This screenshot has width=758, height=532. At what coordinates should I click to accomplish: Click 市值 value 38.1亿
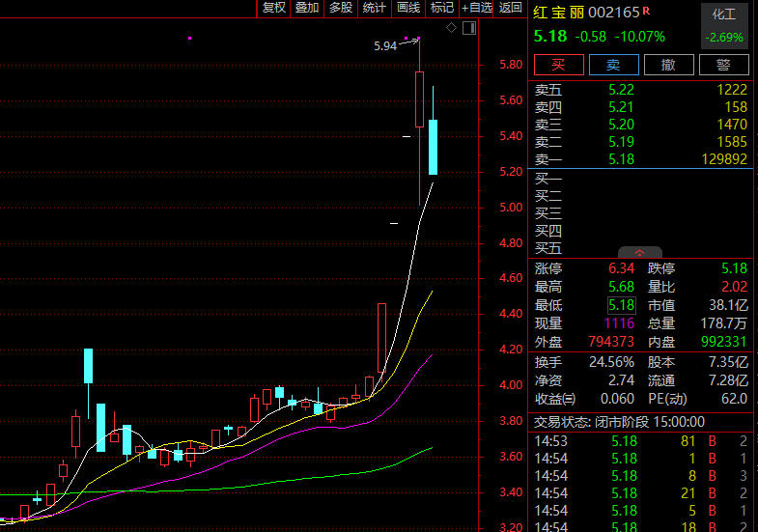coord(728,305)
